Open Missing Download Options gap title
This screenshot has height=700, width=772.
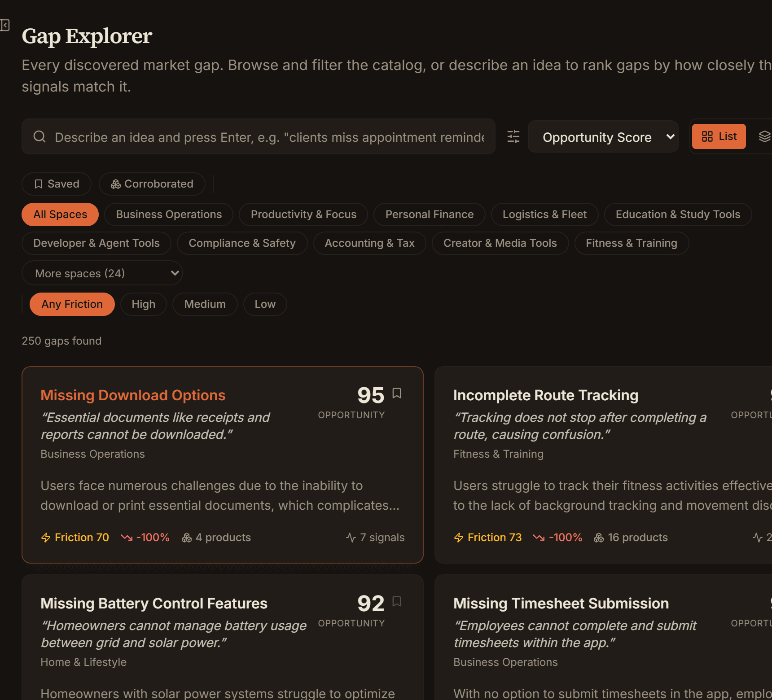[133, 395]
